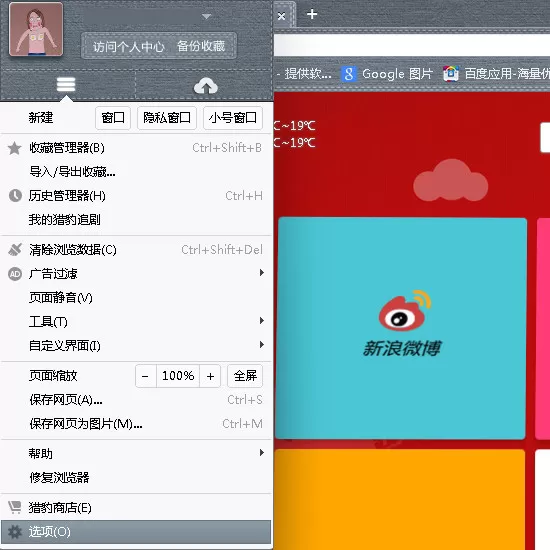The height and width of the screenshot is (550, 550).
Task: Click the AD icon of 广告过滤
Action: [15, 274]
